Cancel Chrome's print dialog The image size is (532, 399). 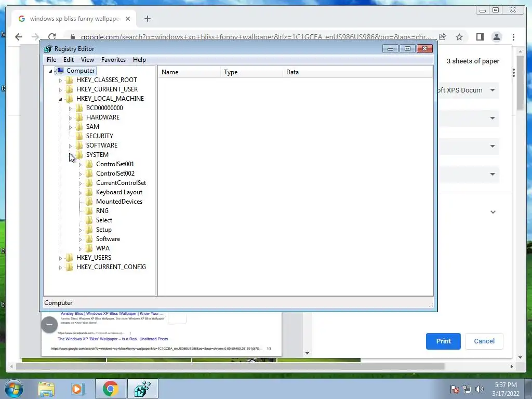tap(484, 341)
